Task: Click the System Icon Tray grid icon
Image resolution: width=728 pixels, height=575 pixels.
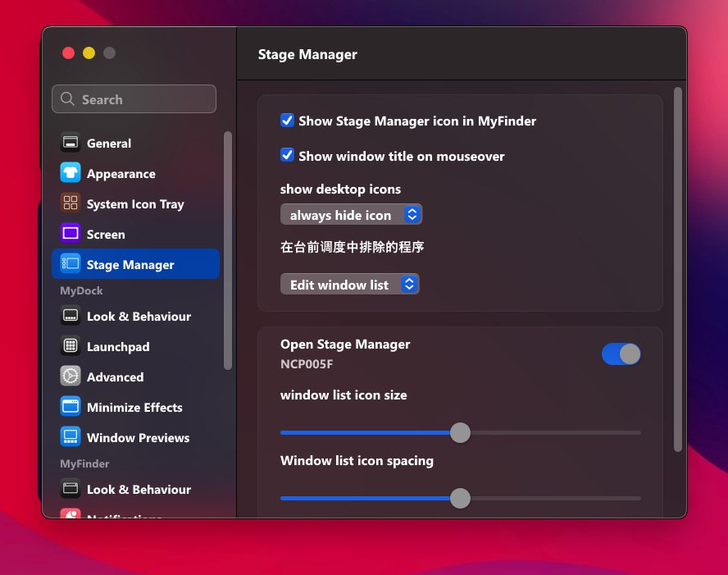Action: pyautogui.click(x=71, y=203)
